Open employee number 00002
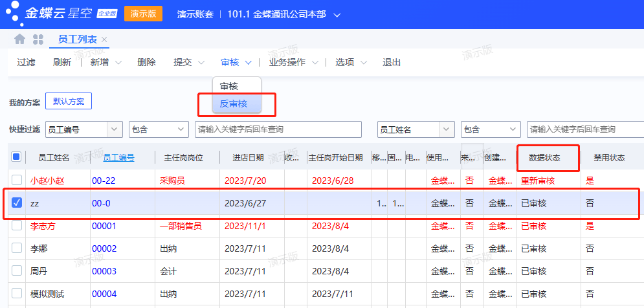This screenshot has width=644, height=308. 104,248
